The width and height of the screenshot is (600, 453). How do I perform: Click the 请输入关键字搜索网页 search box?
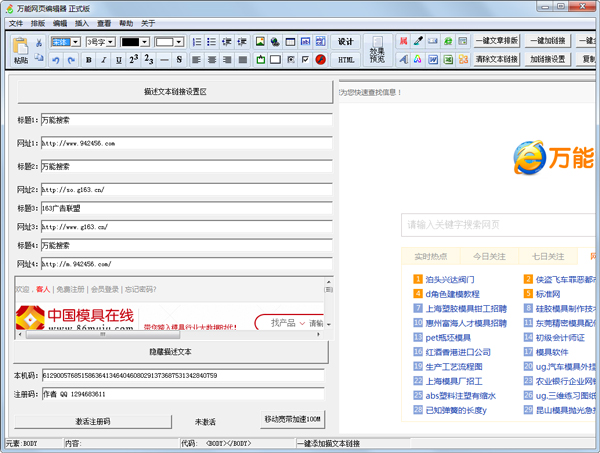[x=498, y=225]
